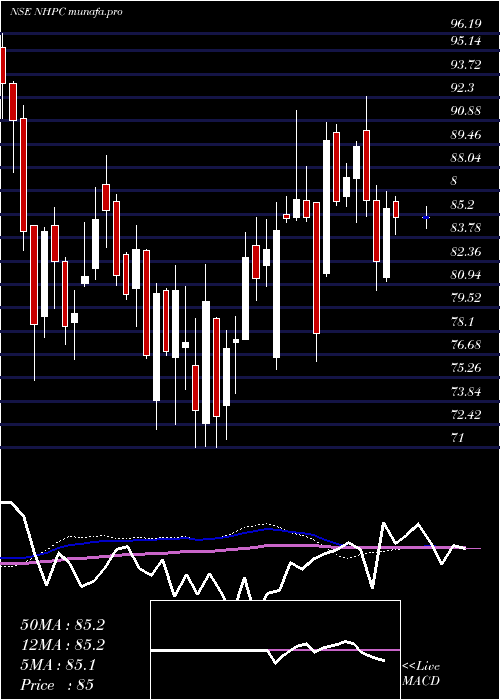Select the 78.1 price level label

point(462,322)
